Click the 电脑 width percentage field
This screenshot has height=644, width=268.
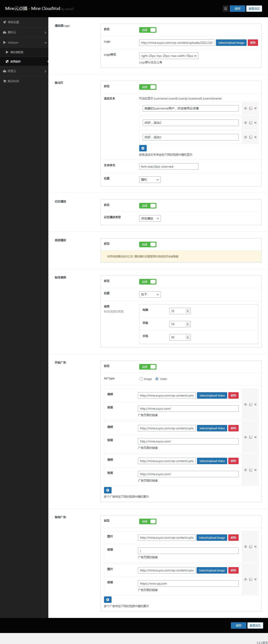(x=180, y=311)
